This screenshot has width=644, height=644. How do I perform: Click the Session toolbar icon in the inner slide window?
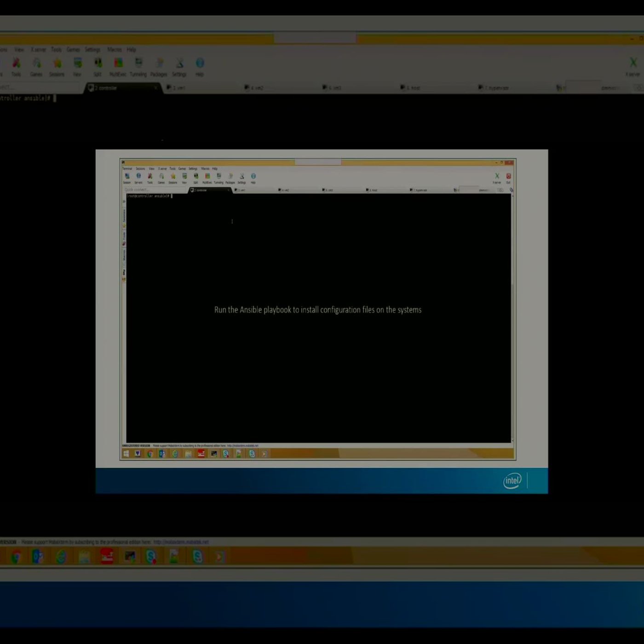[127, 176]
